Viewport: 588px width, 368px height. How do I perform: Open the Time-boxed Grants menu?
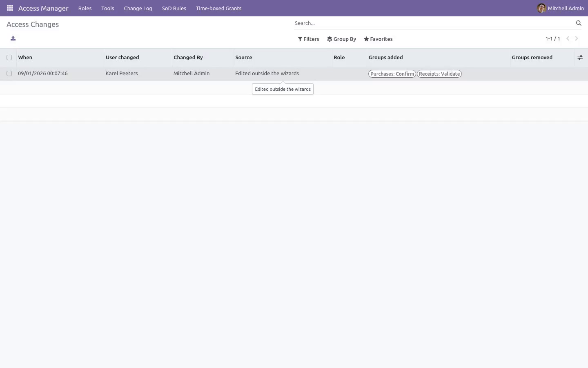click(x=218, y=8)
